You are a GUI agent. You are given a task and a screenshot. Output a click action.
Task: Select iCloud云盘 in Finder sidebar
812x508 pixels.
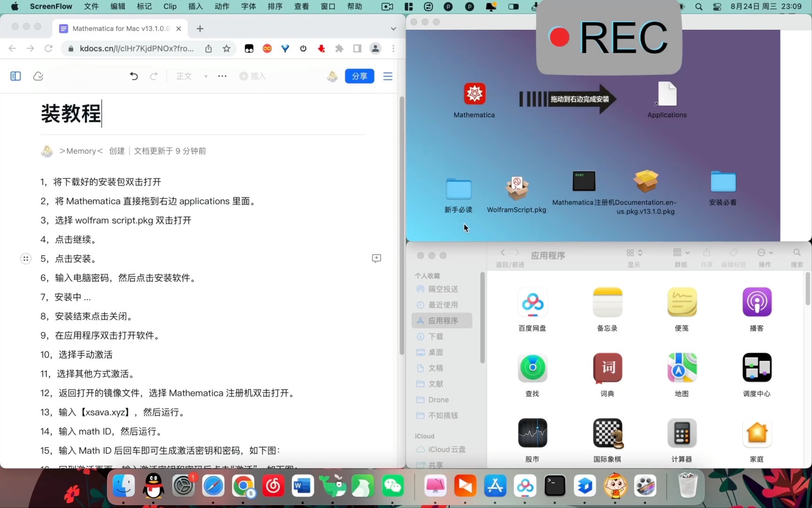(442, 449)
